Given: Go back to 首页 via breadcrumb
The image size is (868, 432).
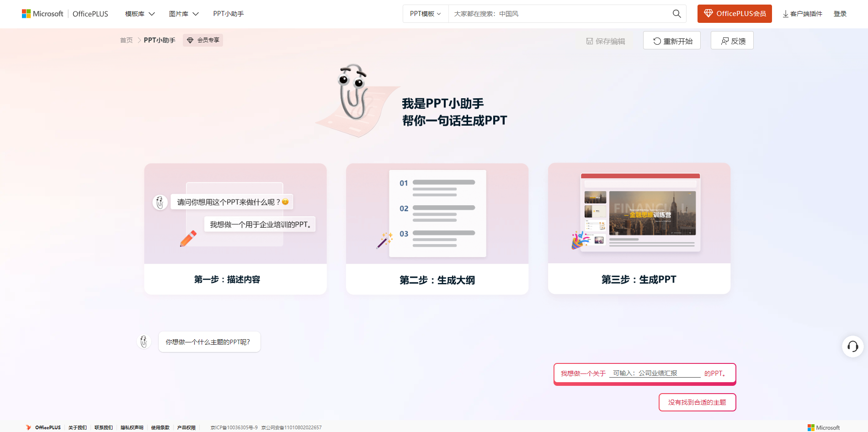Looking at the screenshot, I should point(126,40).
